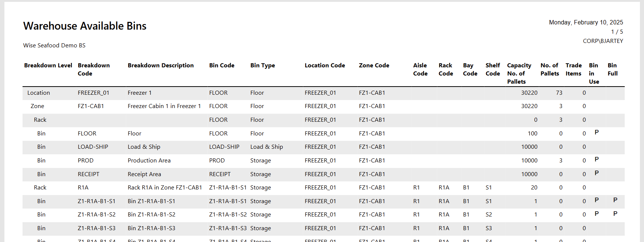Select the Freezer Cabin 1 in Freezer 1 description

pyautogui.click(x=164, y=106)
